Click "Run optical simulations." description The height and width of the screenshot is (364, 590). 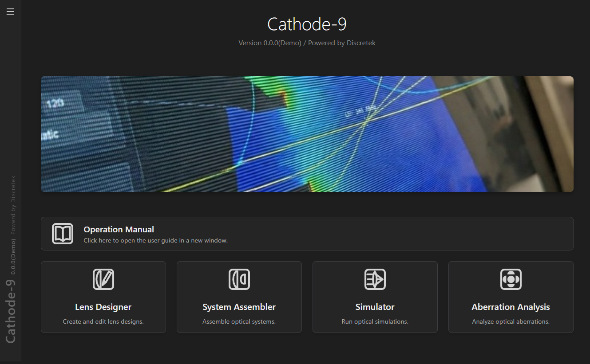coord(375,321)
